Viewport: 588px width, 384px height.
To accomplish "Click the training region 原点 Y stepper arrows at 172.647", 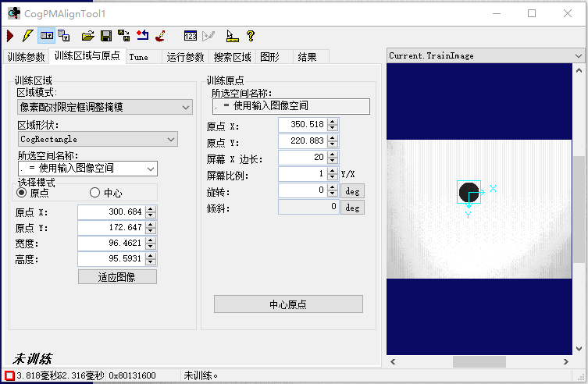I will (x=151, y=228).
